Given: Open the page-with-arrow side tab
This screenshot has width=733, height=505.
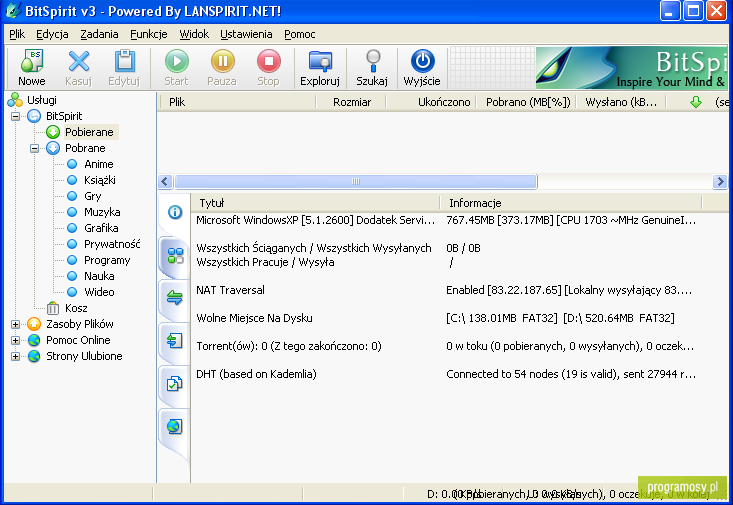Looking at the screenshot, I should (x=175, y=340).
